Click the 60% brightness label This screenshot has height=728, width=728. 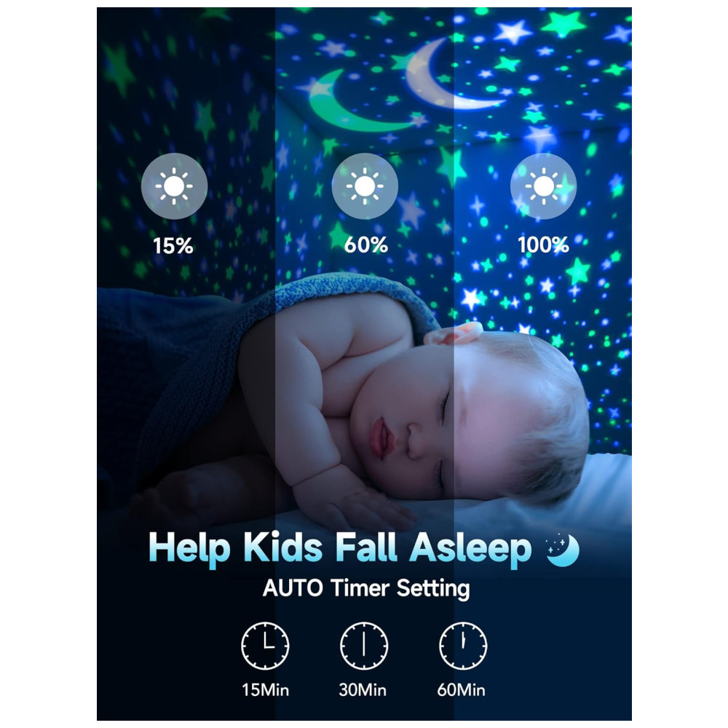pos(366,245)
